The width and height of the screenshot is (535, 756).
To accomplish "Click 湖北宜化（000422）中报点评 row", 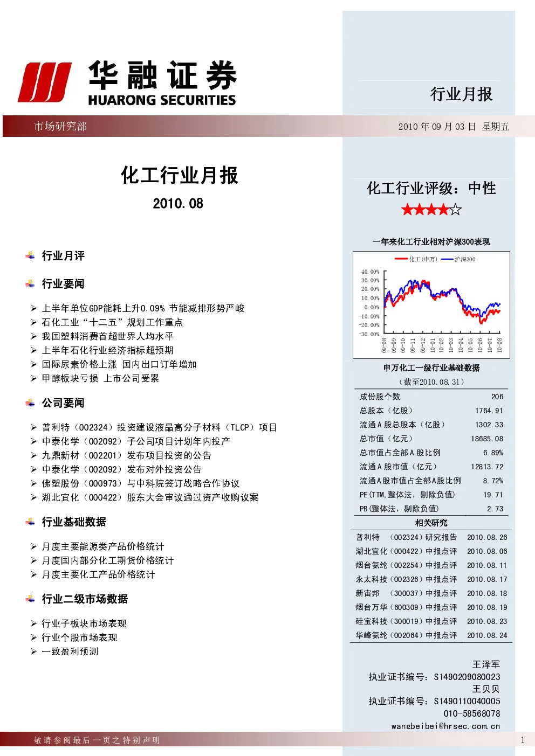I will pyautogui.click(x=431, y=551).
